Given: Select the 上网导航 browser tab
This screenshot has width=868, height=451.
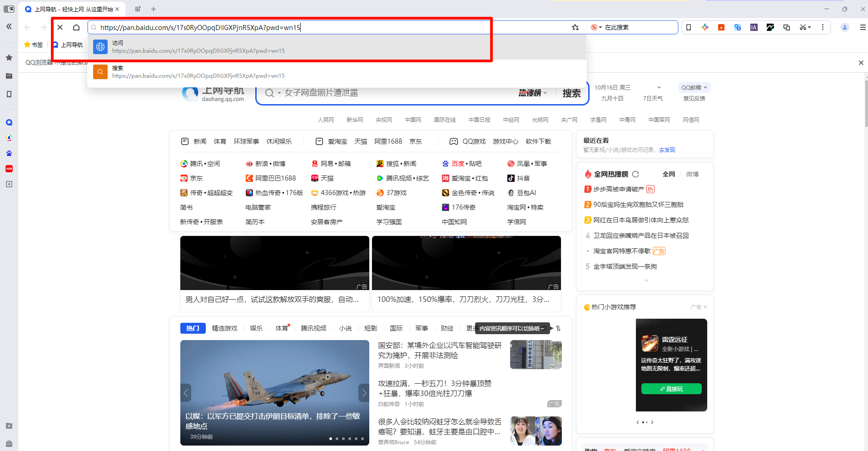Looking at the screenshot, I should [x=72, y=9].
